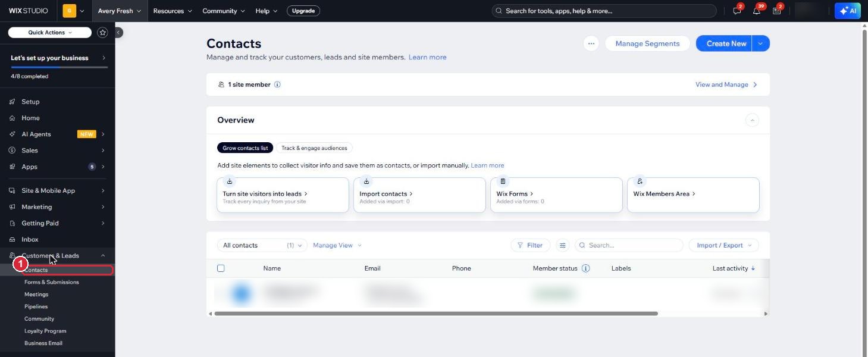Open the Avery Fresh site dropdown
The width and height of the screenshot is (868, 357).
[120, 11]
